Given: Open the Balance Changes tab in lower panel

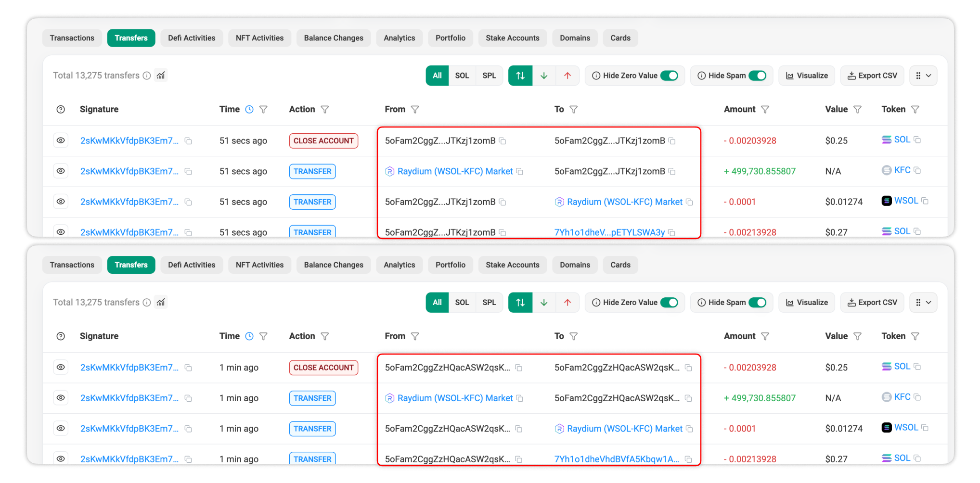Looking at the screenshot, I should [333, 265].
